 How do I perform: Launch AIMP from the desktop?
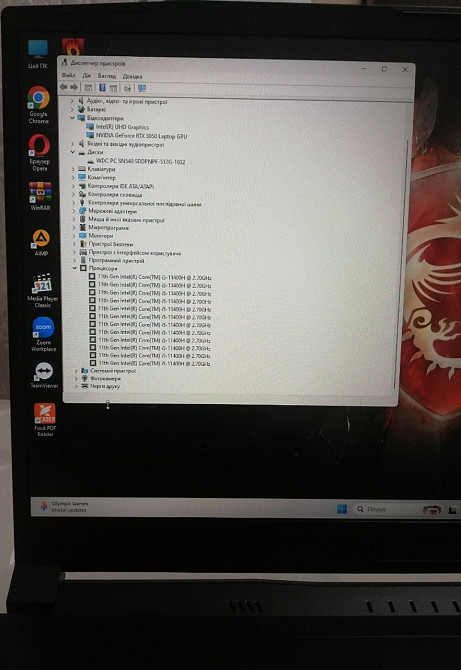point(41,243)
